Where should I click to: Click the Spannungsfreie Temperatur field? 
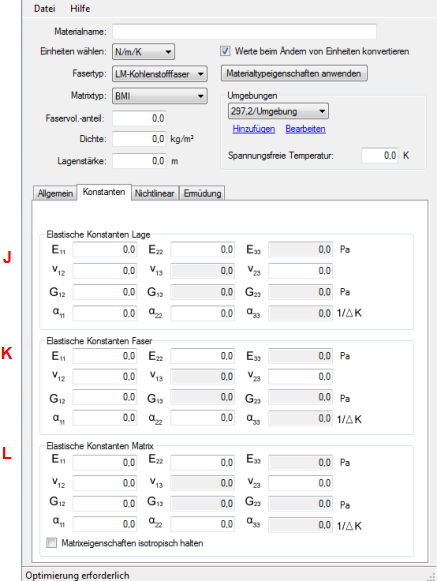pyautogui.click(x=380, y=155)
